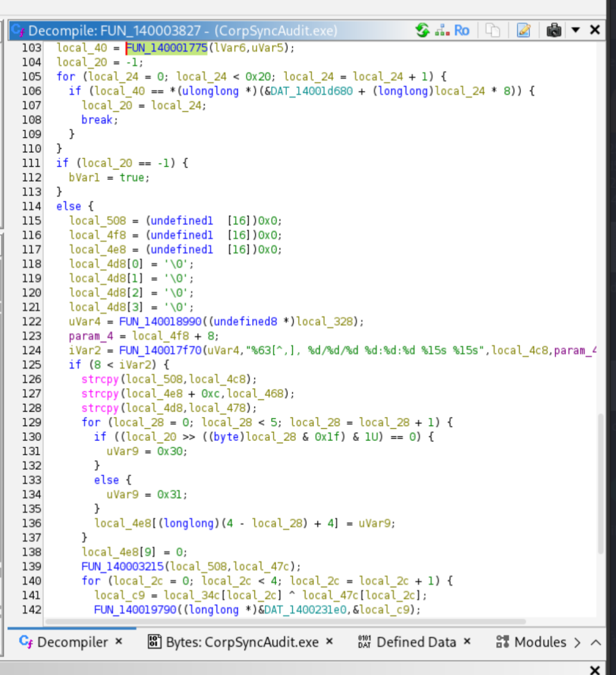Show more tabs with the right chevron

[577, 643]
